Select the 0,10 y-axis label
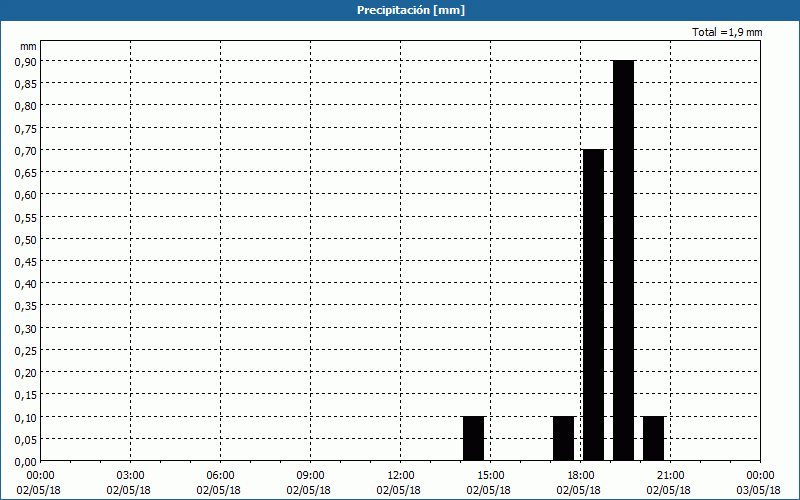Image resolution: width=800 pixels, height=500 pixels. (x=26, y=417)
